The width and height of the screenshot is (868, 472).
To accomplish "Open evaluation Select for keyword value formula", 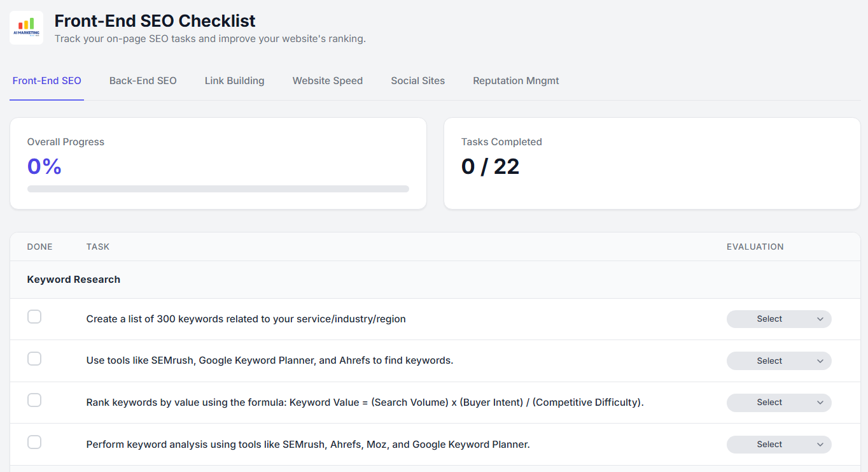I will coord(778,403).
